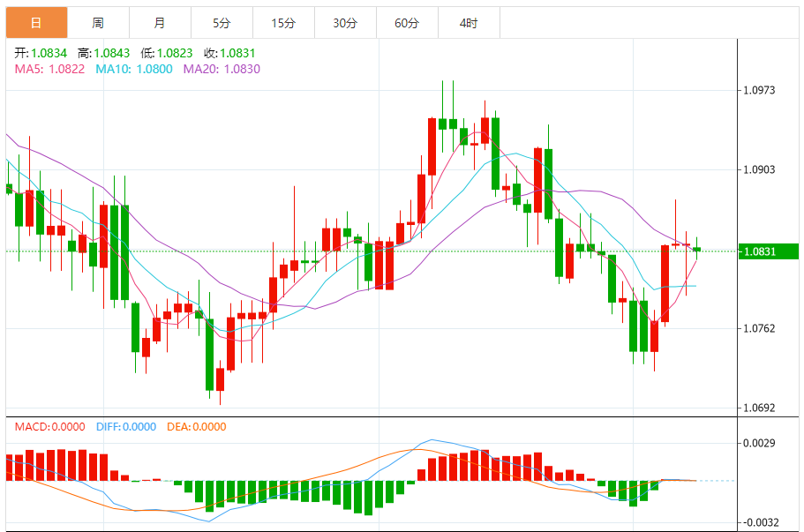Click the 1.0762 price axis label
This screenshot has height=532, width=804.
tap(759, 328)
